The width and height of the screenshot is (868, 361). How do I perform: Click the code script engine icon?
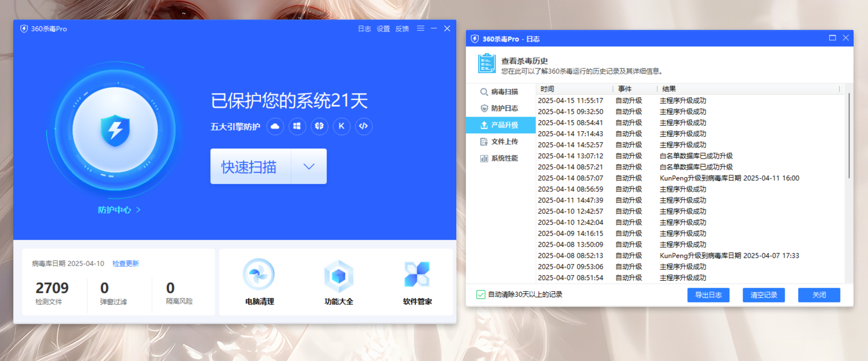tap(364, 126)
